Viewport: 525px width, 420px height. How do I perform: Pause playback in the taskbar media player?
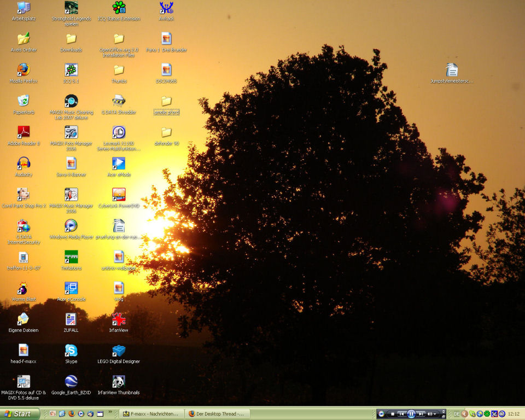[411, 414]
